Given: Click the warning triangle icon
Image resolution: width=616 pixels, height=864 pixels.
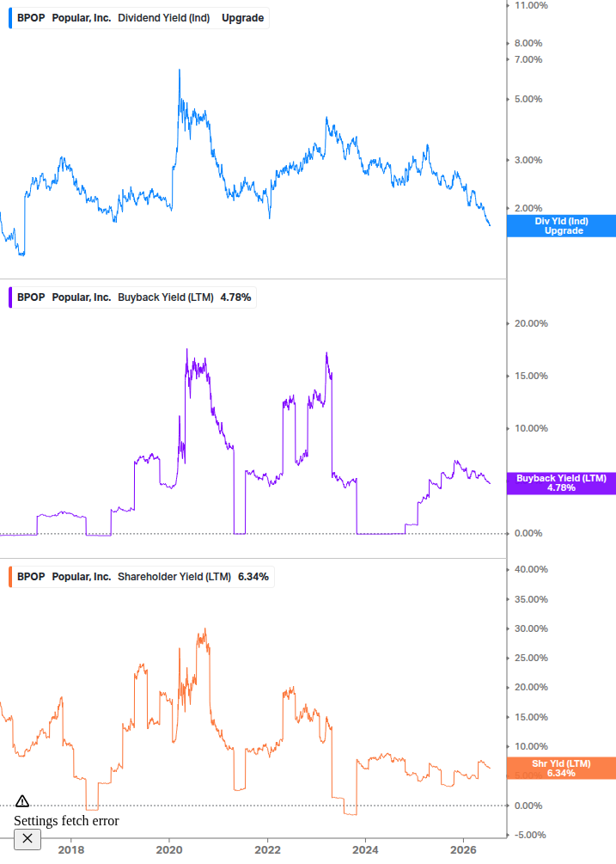Looking at the screenshot, I should pos(22,801).
